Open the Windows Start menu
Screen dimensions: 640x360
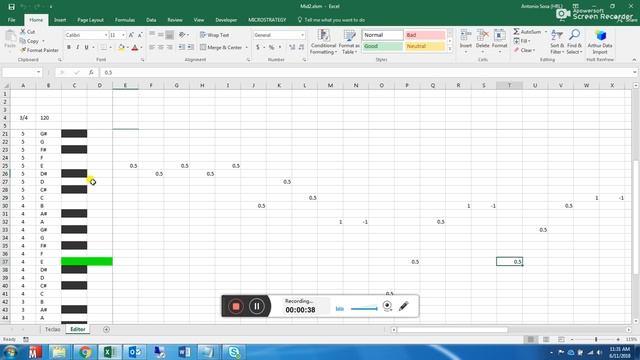(x=10, y=352)
